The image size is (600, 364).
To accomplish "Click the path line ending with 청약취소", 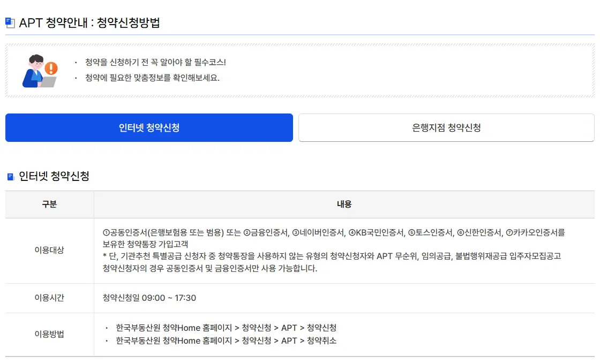I will (226, 340).
